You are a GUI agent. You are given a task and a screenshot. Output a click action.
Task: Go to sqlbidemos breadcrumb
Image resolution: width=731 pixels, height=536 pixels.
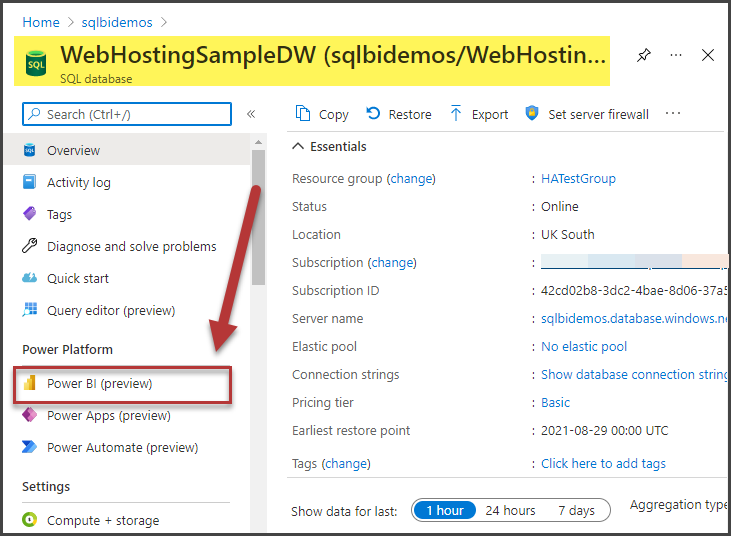[117, 22]
